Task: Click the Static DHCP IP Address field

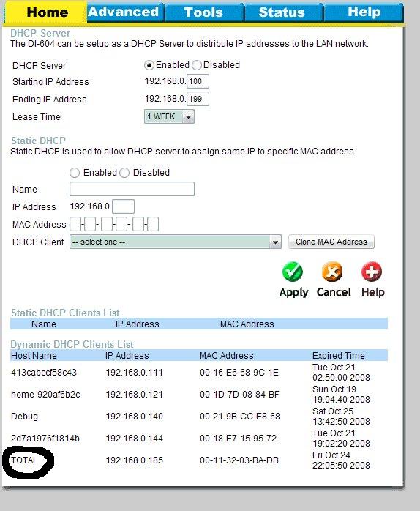Action: [123, 206]
